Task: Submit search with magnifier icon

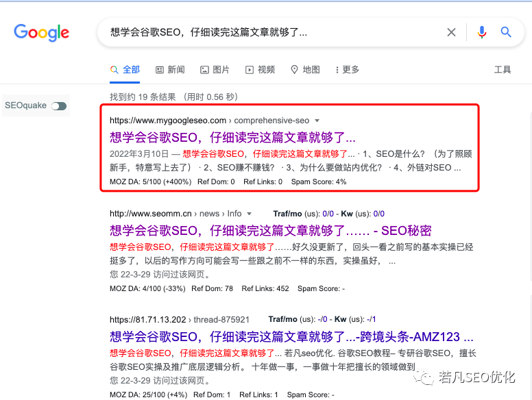Action: click(x=506, y=32)
